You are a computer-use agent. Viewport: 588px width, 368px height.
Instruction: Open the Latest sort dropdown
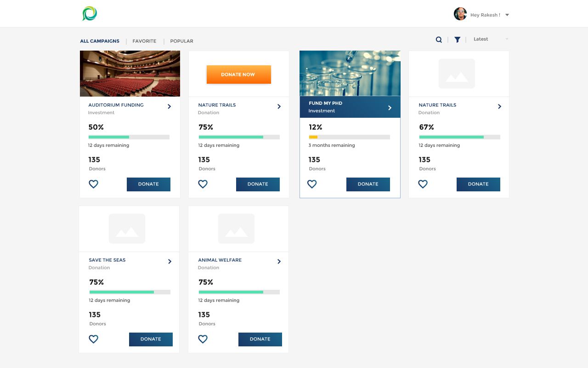click(x=491, y=39)
